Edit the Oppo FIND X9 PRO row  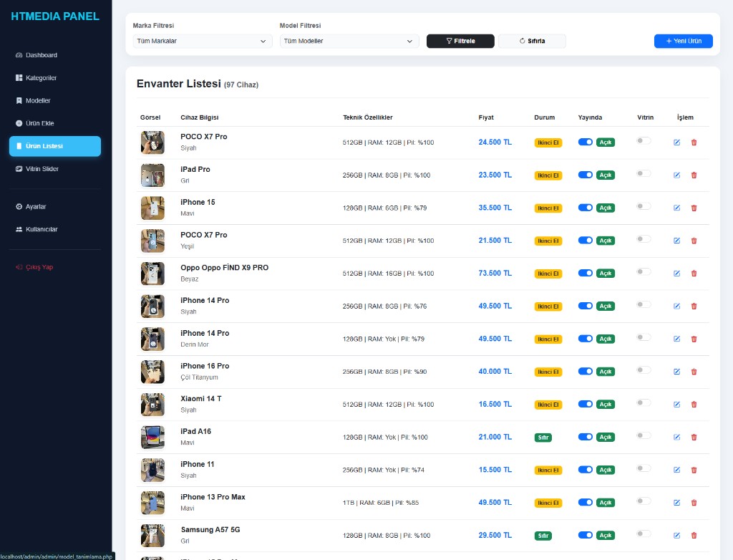[x=676, y=274]
